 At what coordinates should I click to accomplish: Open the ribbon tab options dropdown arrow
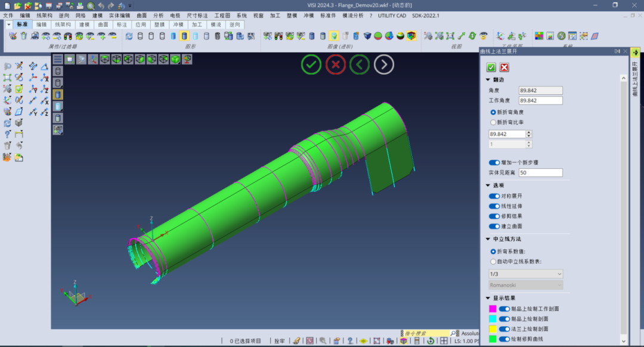tap(8, 24)
